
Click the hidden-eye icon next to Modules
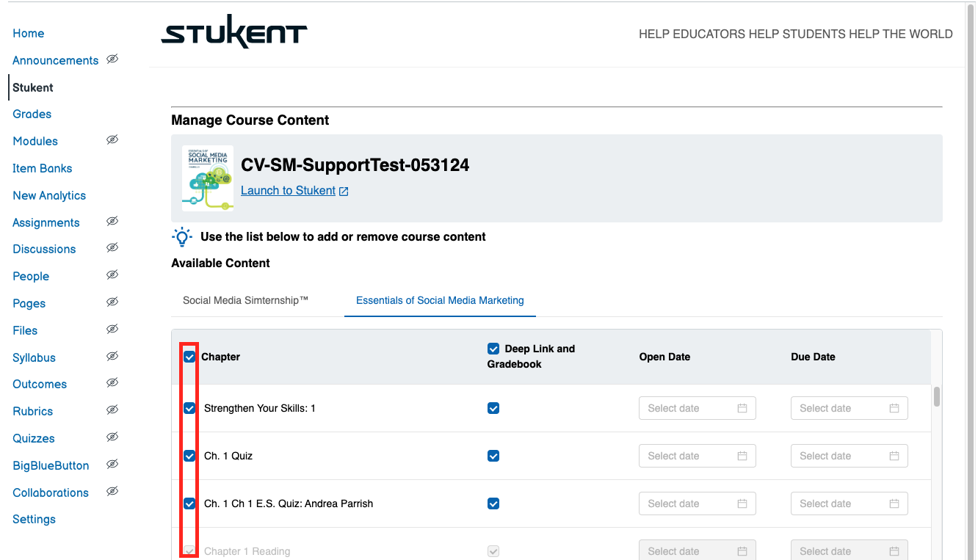coord(112,139)
